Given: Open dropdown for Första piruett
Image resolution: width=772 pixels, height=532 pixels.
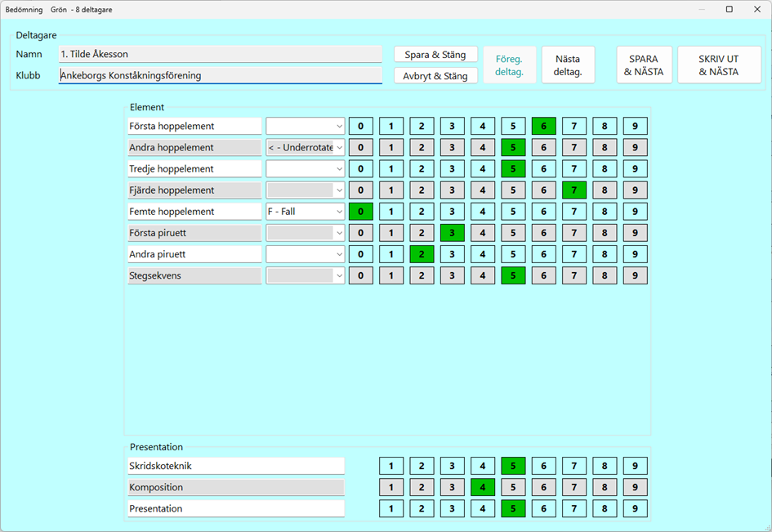Looking at the screenshot, I should click(306, 233).
